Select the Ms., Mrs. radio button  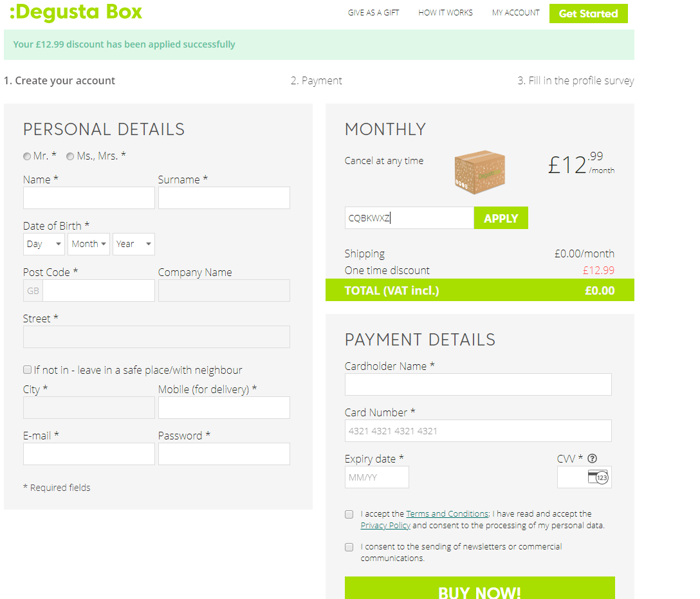click(x=70, y=156)
